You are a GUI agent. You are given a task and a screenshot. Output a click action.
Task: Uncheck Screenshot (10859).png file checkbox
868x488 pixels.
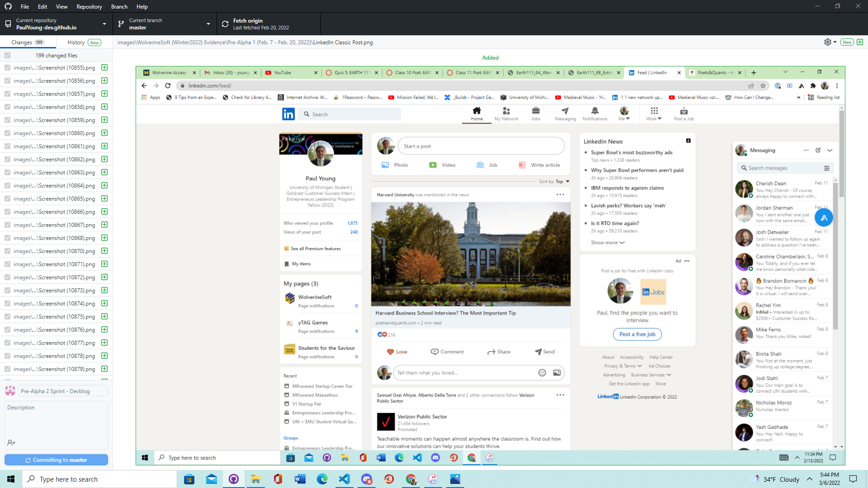click(x=7, y=120)
